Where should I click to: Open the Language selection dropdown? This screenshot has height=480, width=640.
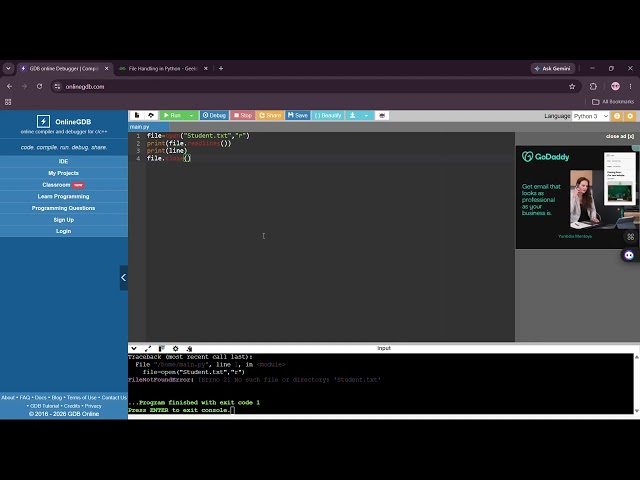591,116
